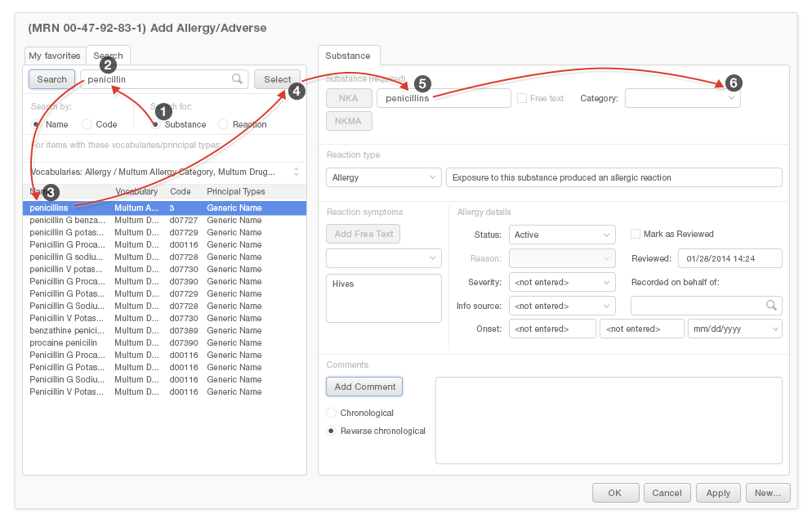Image resolution: width=812 pixels, height=519 pixels.
Task: Click the Apply button
Action: click(x=718, y=493)
